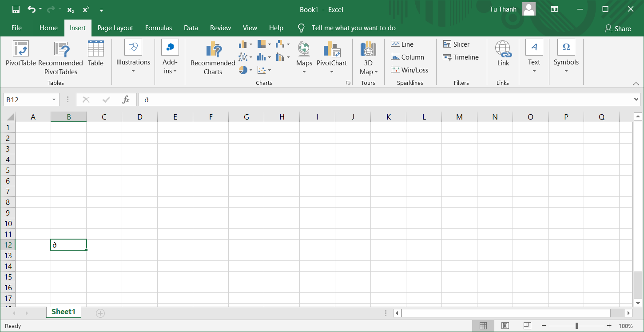Insert a Win/Loss sparkline

(409, 70)
